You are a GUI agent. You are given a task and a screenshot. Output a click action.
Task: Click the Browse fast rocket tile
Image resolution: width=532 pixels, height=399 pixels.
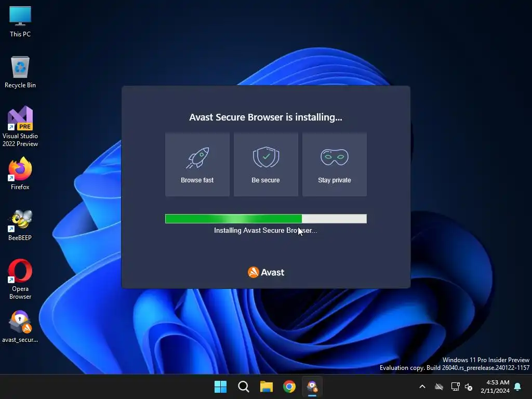pos(197,165)
